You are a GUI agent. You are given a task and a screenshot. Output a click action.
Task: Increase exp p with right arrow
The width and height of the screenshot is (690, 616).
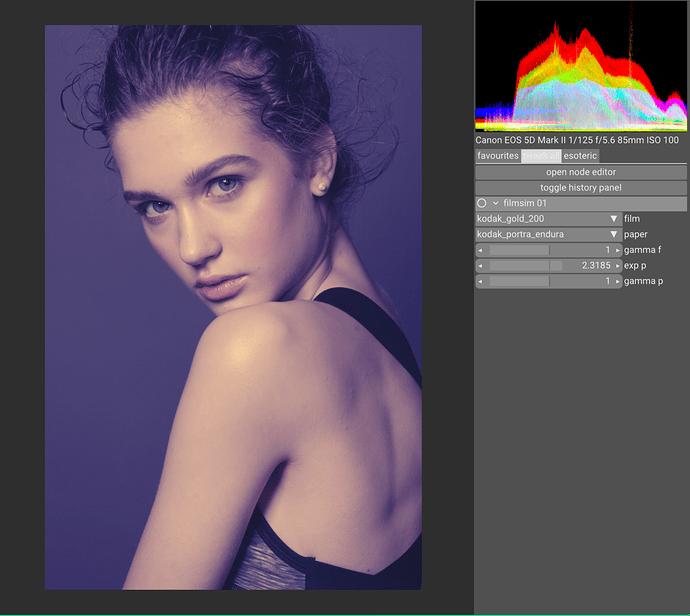point(617,266)
